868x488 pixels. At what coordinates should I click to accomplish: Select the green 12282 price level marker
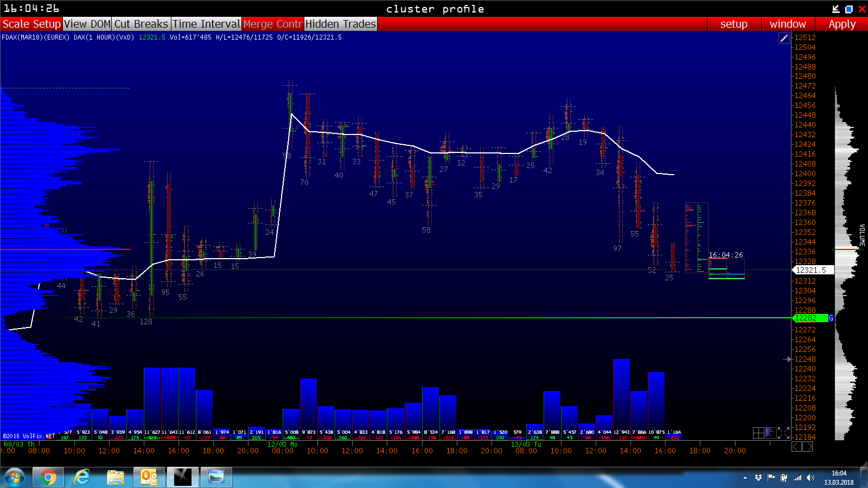click(810, 318)
